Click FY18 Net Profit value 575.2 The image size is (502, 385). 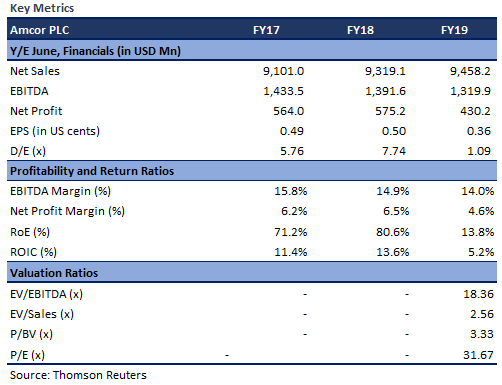click(390, 111)
